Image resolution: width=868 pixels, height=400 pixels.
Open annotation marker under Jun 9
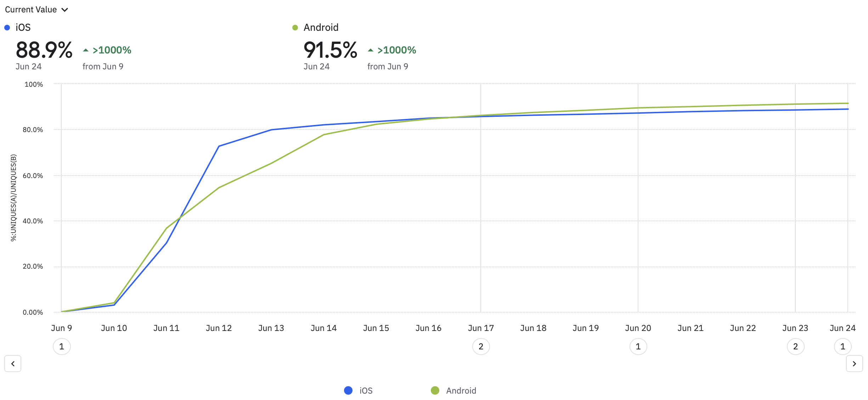pyautogui.click(x=62, y=346)
